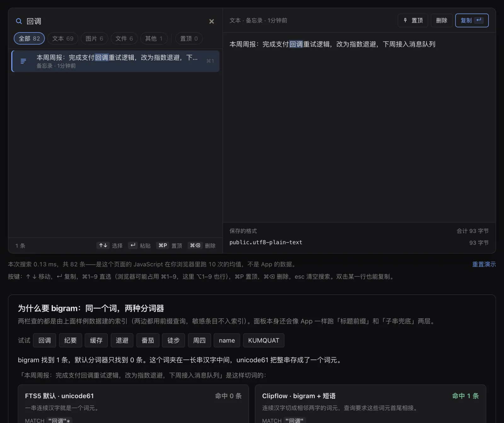Click the 文本 · 备忘录 · 1分钟前 header text

[x=258, y=20]
